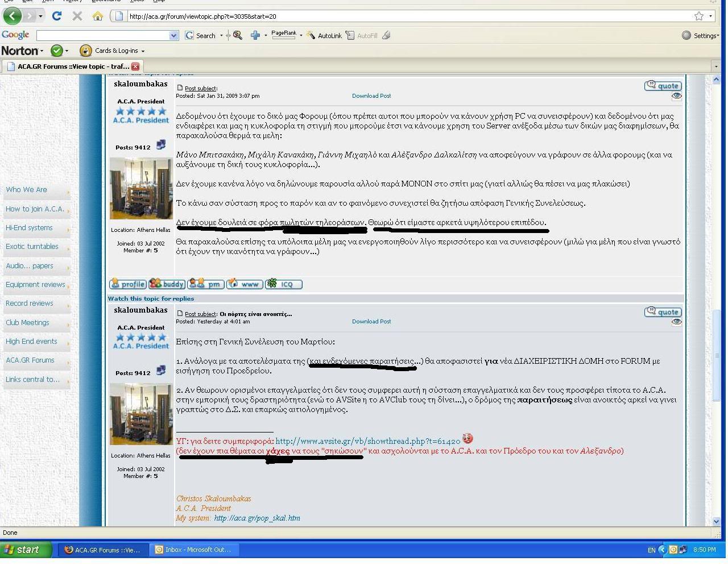Click the Stop loading X icon
The height and width of the screenshot is (582, 728).
(77, 16)
